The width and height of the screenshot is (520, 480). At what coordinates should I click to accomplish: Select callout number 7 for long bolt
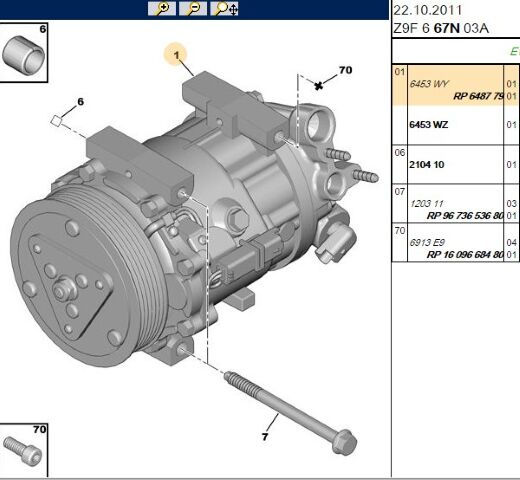pos(265,437)
